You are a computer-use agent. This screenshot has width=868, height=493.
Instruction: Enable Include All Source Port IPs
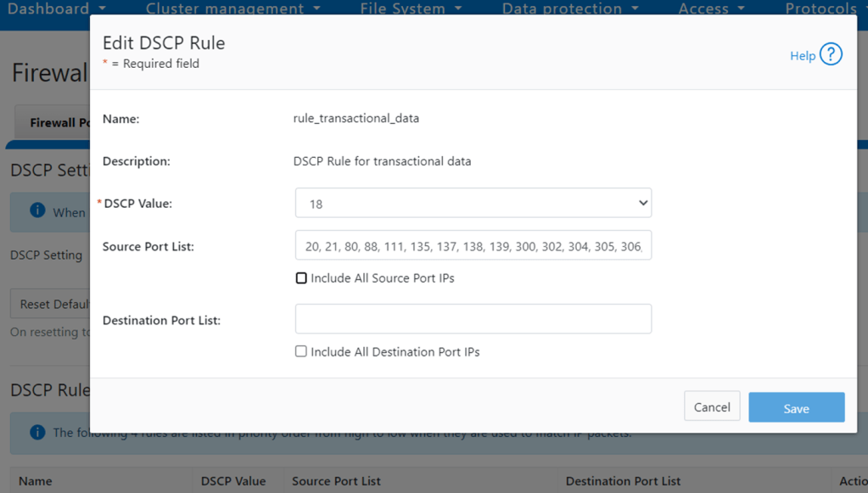click(x=301, y=278)
